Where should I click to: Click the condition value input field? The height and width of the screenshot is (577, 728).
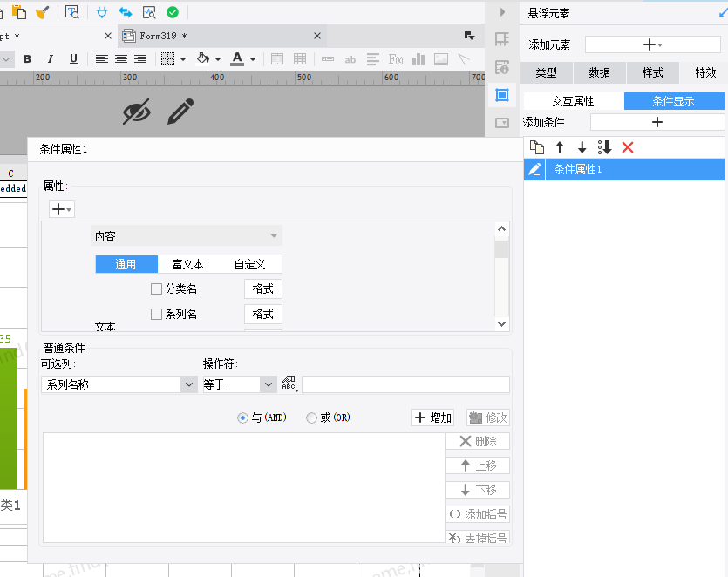[405, 384]
